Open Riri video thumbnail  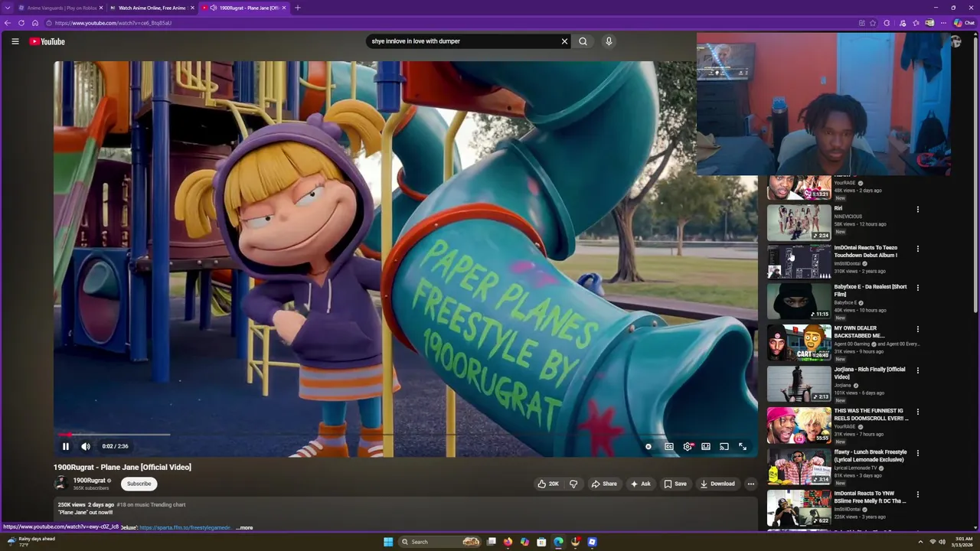[x=799, y=223]
